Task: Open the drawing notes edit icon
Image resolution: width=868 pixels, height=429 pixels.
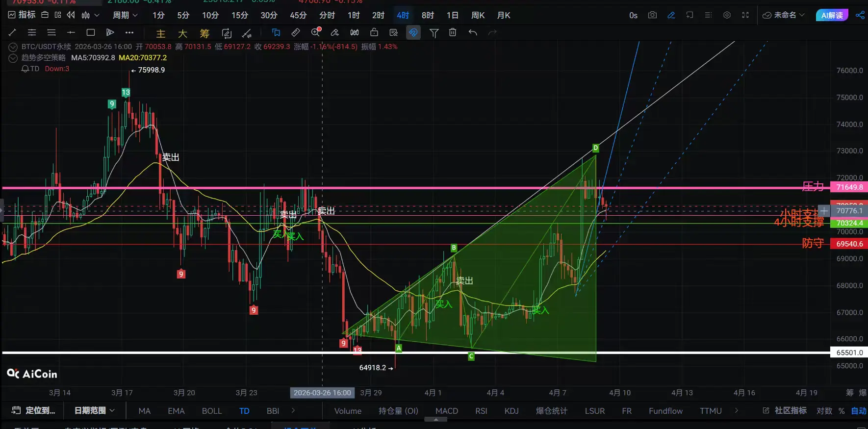Action: click(x=394, y=32)
